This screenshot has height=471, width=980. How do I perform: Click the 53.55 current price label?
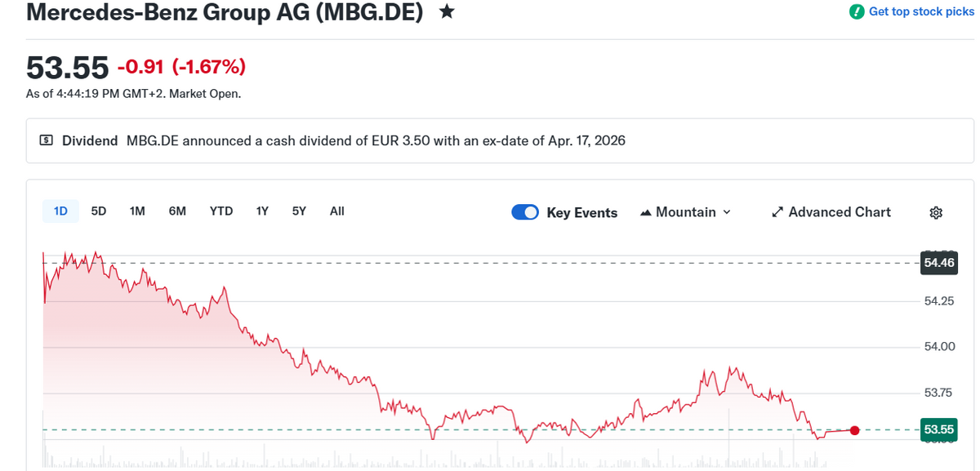(x=938, y=429)
